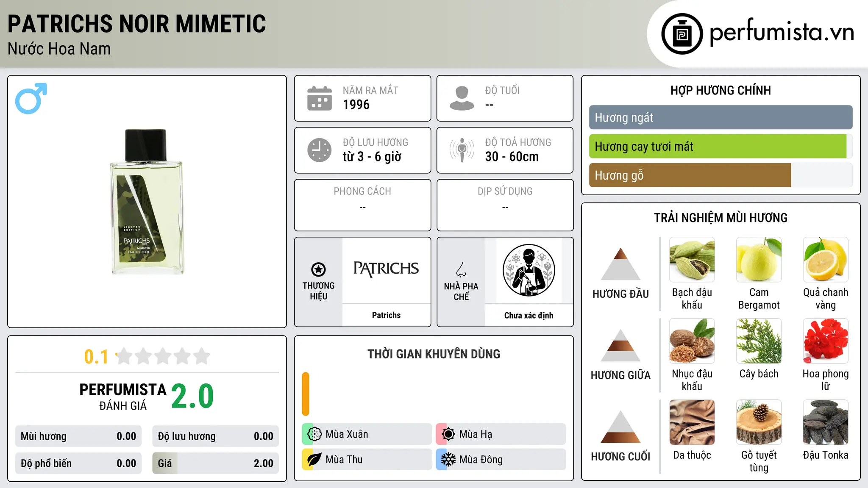Click the orange recommended-time bar

coord(306,394)
